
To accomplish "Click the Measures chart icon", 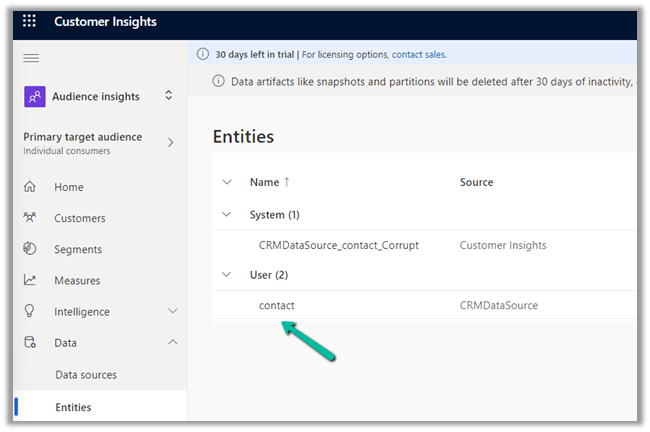I will pos(30,280).
